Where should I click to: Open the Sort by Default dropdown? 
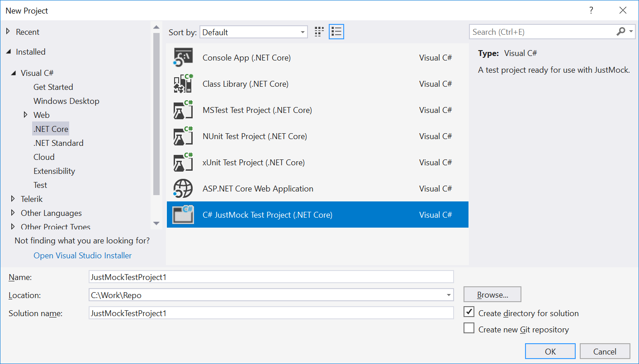(x=254, y=32)
